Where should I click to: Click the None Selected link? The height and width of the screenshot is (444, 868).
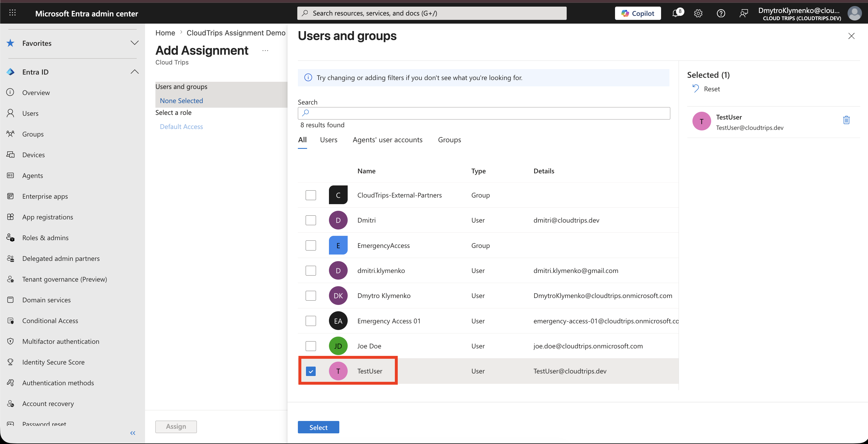(181, 100)
